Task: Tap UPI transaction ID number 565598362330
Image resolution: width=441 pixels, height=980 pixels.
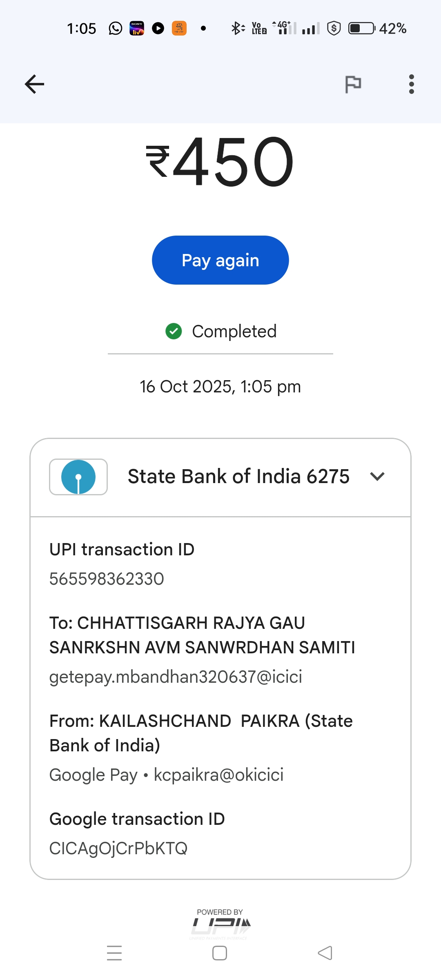Action: coord(107,579)
